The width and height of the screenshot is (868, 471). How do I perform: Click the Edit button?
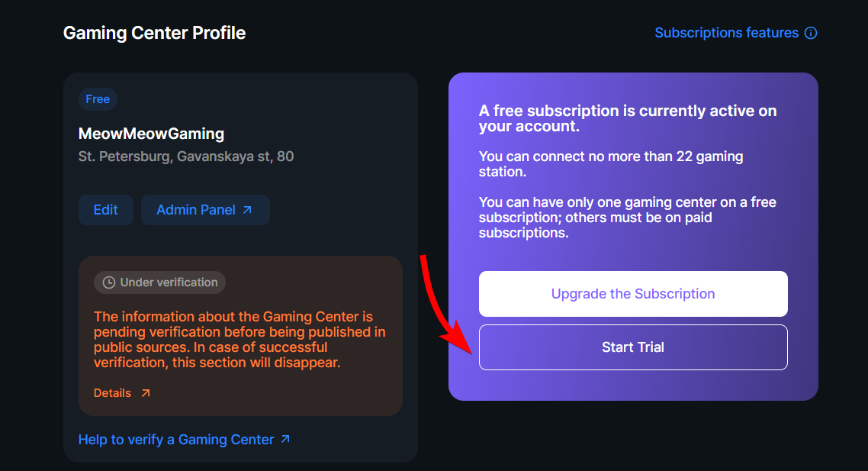coord(106,210)
